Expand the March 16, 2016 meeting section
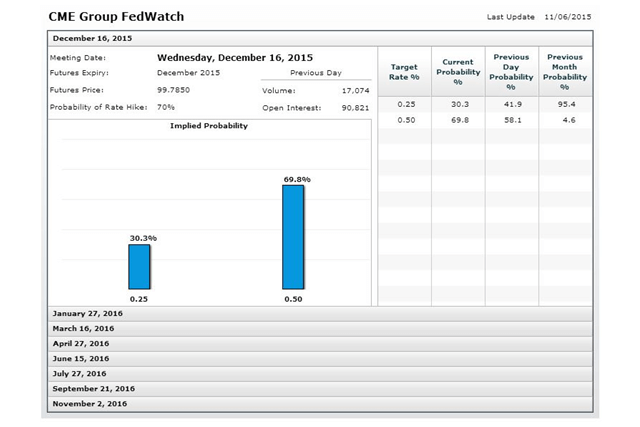This screenshot has height=427, width=640. (320, 329)
